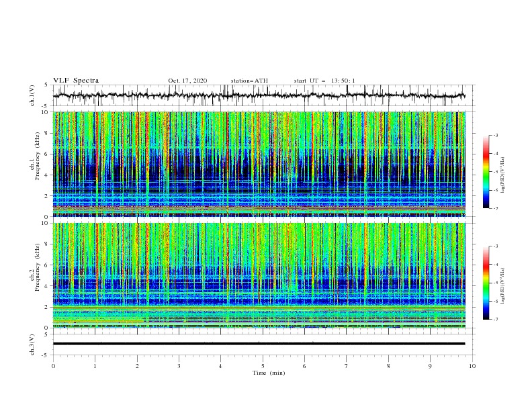Click time axis tick label "9"
The width and height of the screenshot is (532, 411).
click(x=430, y=366)
